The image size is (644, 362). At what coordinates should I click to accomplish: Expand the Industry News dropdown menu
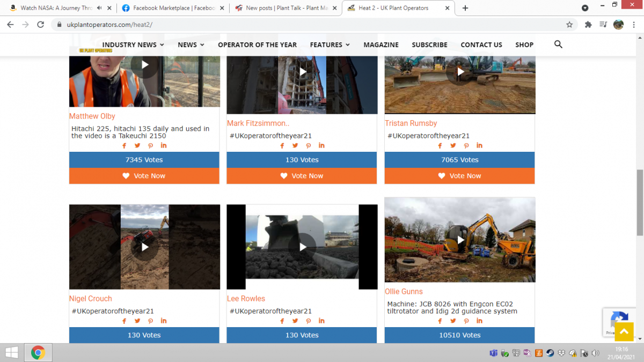pos(133,45)
